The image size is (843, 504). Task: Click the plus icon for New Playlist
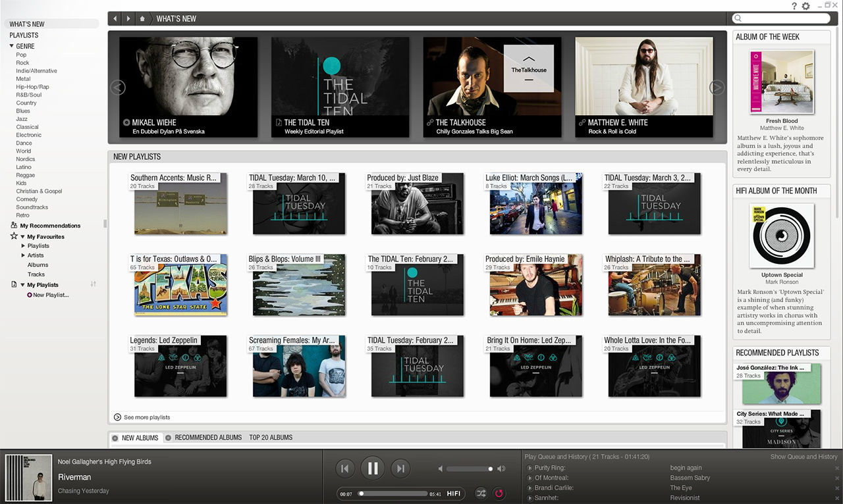(30, 295)
